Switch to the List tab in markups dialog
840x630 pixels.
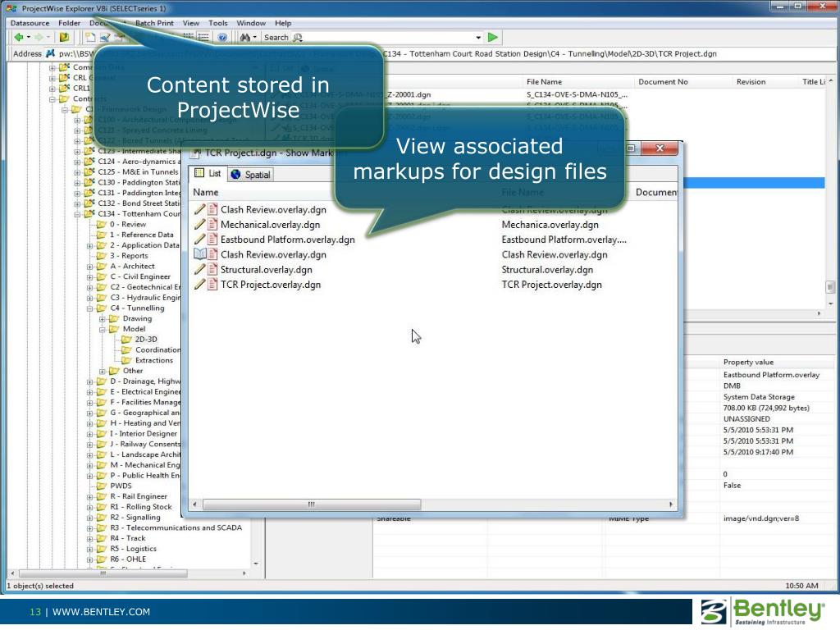tap(208, 174)
